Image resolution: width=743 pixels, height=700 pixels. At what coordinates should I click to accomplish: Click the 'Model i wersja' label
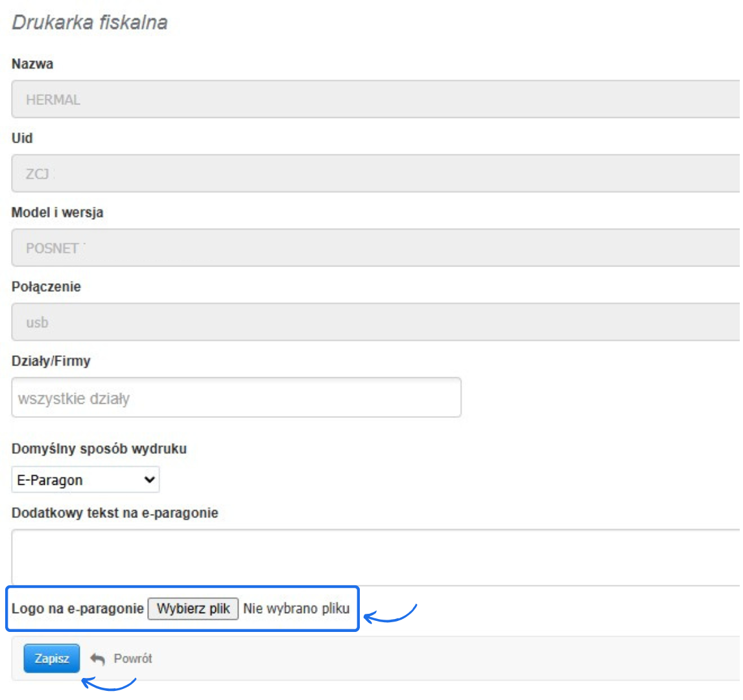point(57,213)
